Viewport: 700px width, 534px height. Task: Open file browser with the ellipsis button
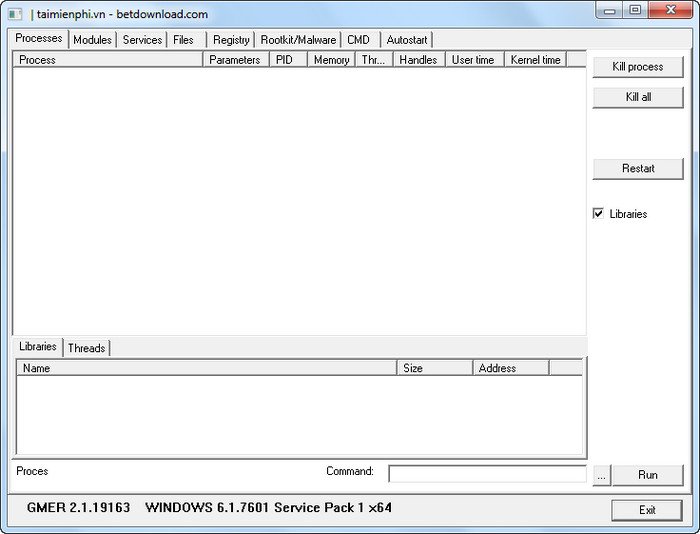[600, 475]
